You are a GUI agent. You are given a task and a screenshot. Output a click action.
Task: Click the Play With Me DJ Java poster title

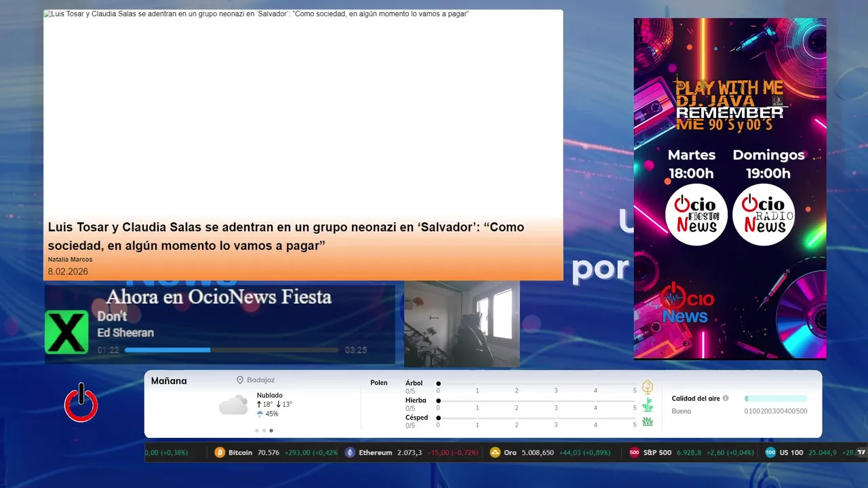(x=730, y=105)
